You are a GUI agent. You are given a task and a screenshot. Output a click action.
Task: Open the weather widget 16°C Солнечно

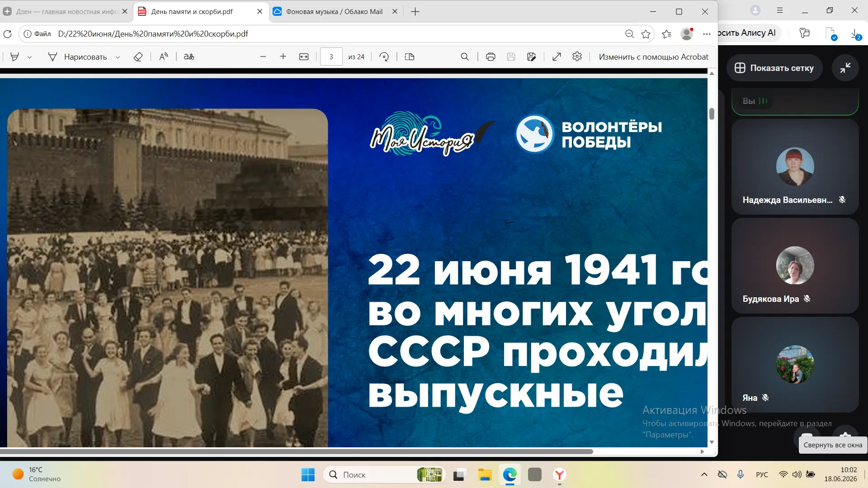click(37, 474)
